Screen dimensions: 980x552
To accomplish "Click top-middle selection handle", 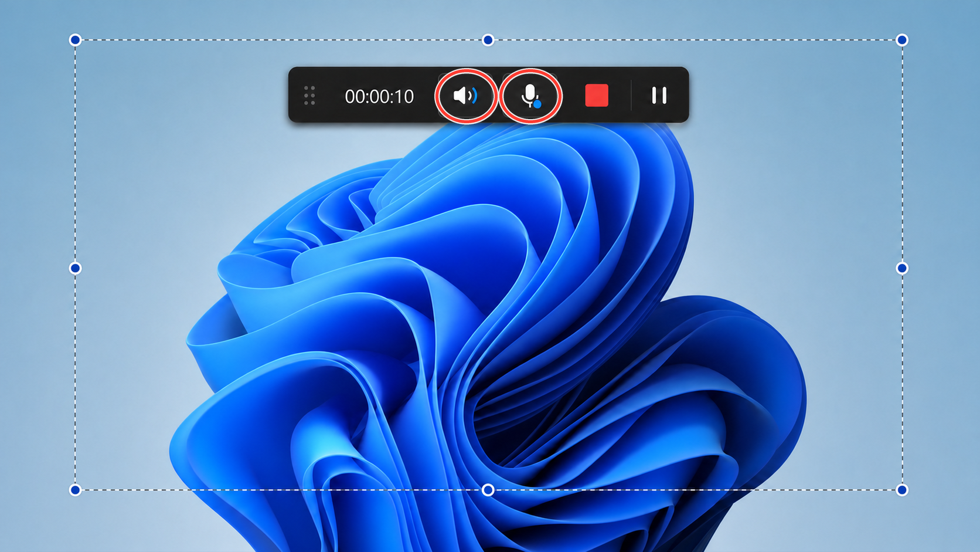I will 488,40.
